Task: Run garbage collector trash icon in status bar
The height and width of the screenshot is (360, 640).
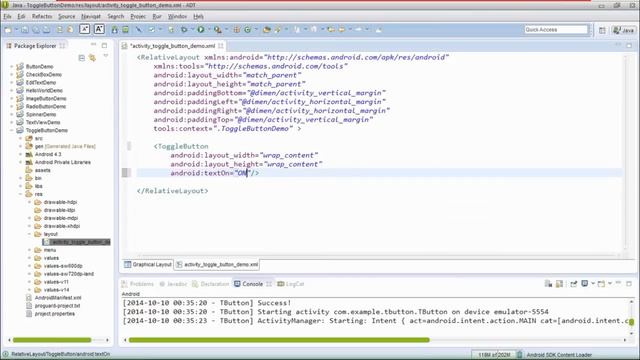Action: pos(519,355)
